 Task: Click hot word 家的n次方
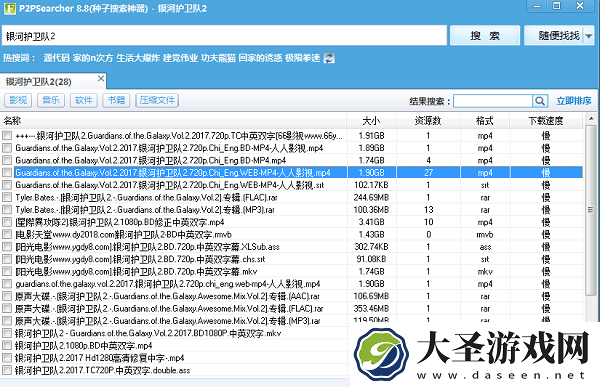tap(93, 58)
